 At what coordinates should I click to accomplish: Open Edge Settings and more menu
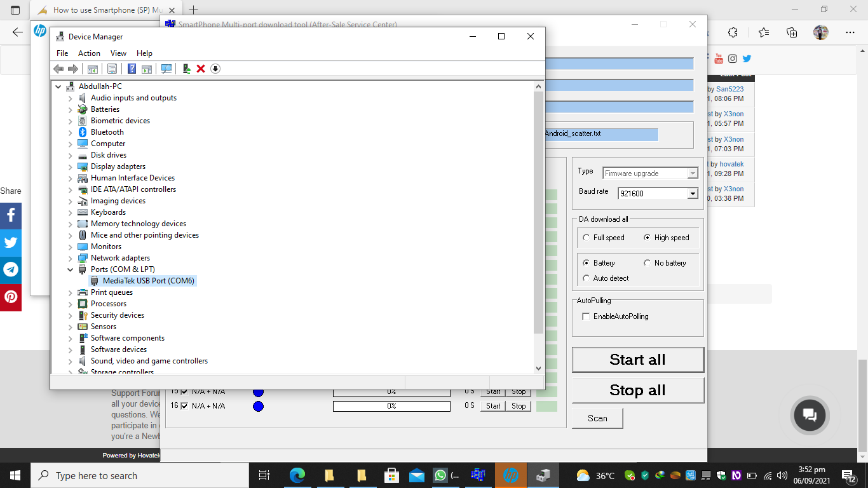850,32
